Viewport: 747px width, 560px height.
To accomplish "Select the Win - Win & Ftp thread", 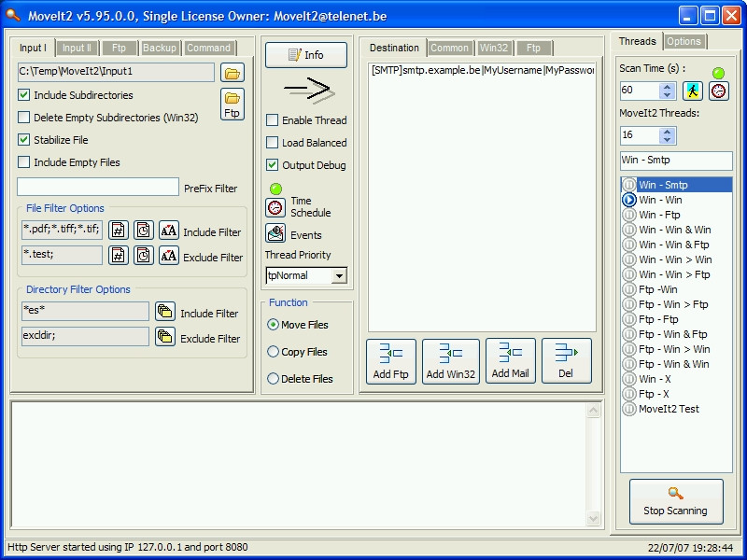I will [x=673, y=245].
